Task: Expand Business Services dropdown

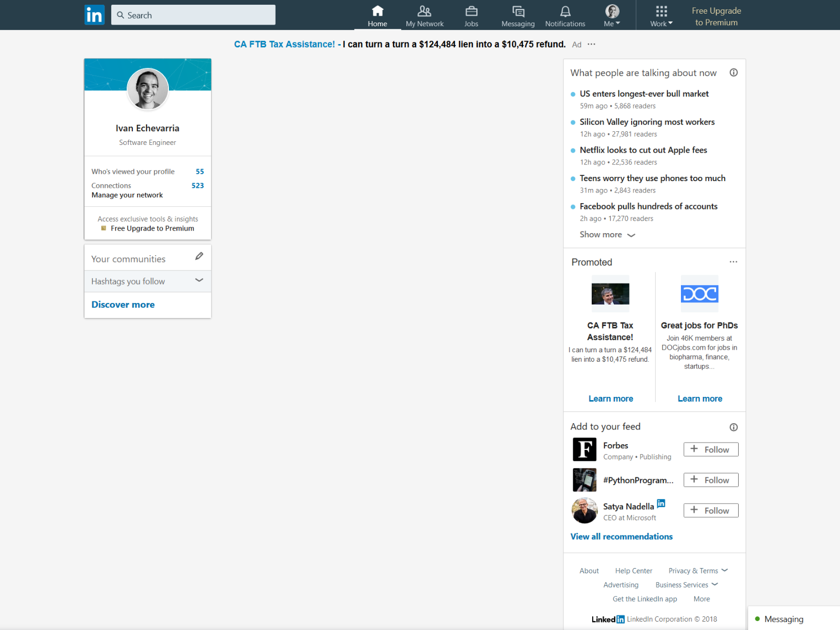Action: click(x=687, y=585)
